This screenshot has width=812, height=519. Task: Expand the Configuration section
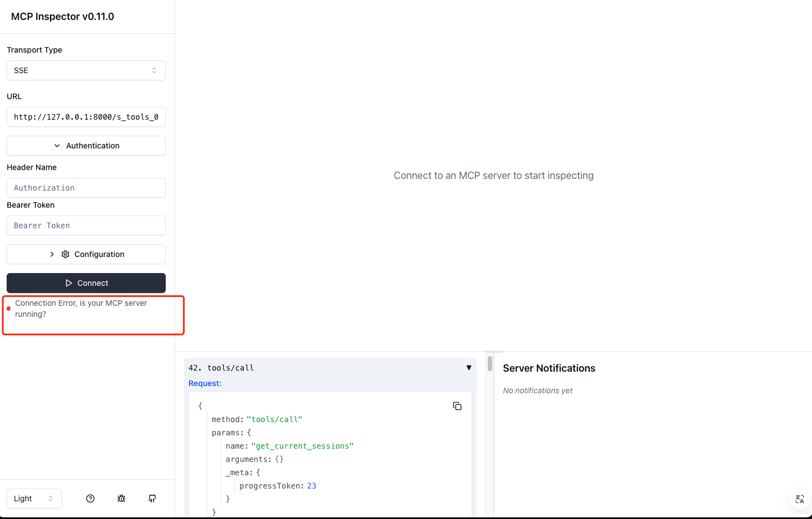click(86, 254)
